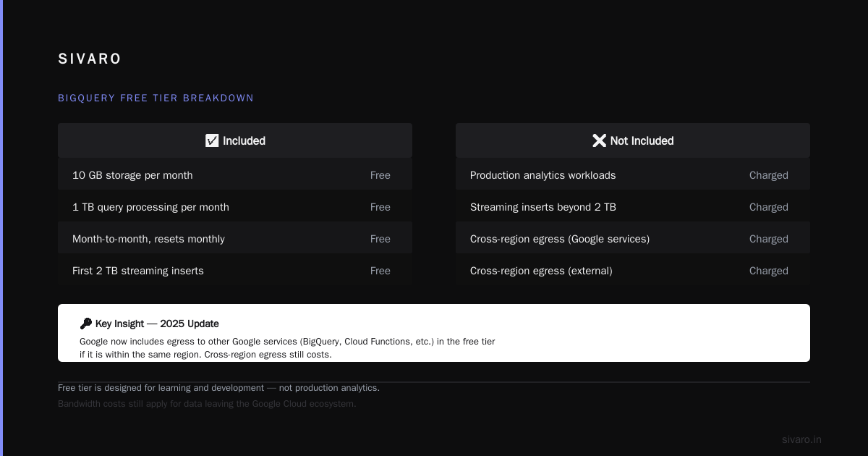Select the SIVARO logo text
868x456 pixels.
[90, 59]
